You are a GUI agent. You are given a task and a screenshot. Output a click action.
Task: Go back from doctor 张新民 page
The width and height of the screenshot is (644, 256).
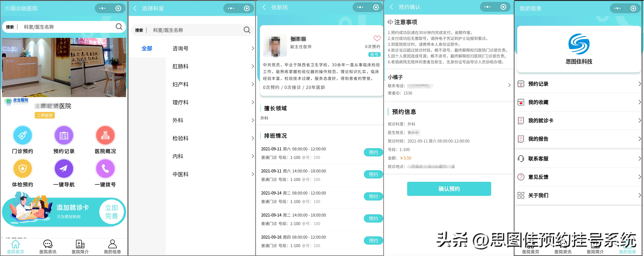[x=264, y=7]
